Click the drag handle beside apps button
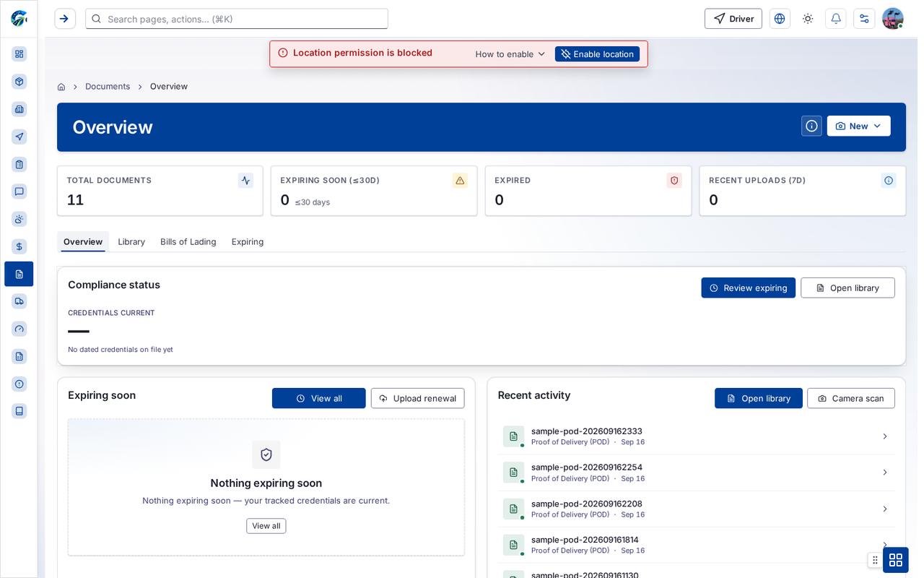Image resolution: width=924 pixels, height=578 pixels. 875,560
